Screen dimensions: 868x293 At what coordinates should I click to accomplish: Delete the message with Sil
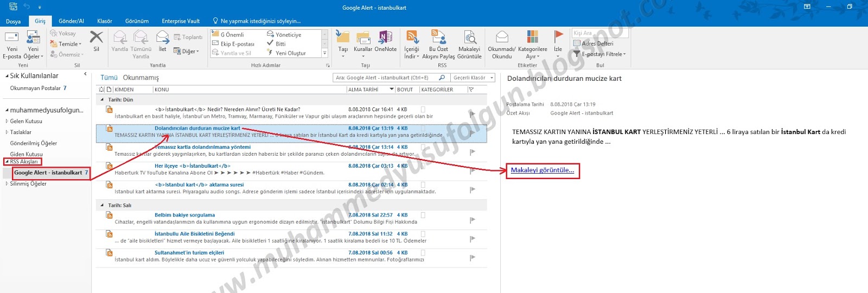96,41
